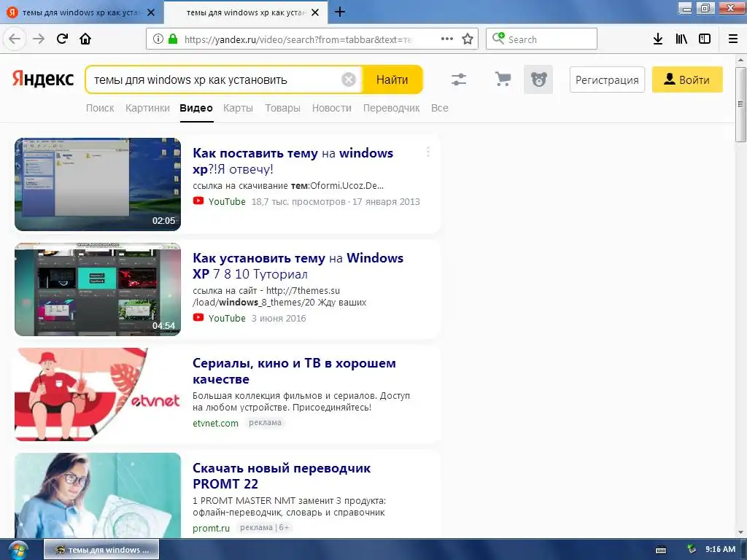Open the browser Home page icon
Image resolution: width=747 pixels, height=560 pixels.
(85, 39)
